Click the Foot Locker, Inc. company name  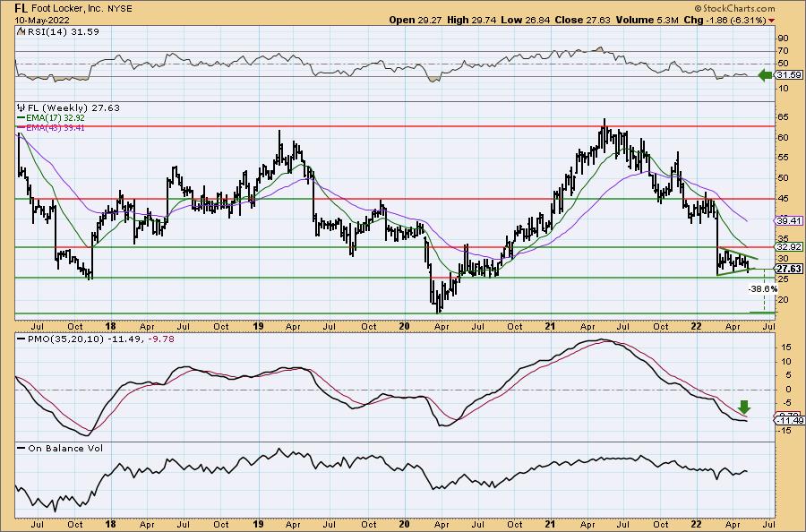click(68, 9)
